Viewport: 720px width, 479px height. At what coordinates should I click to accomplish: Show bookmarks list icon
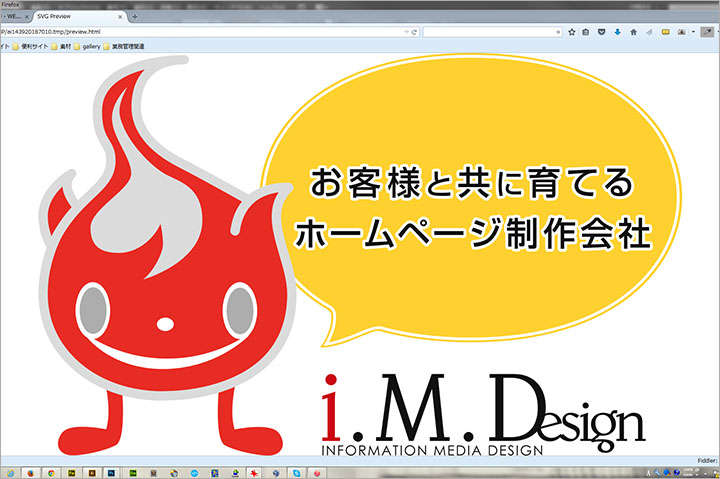[x=586, y=32]
